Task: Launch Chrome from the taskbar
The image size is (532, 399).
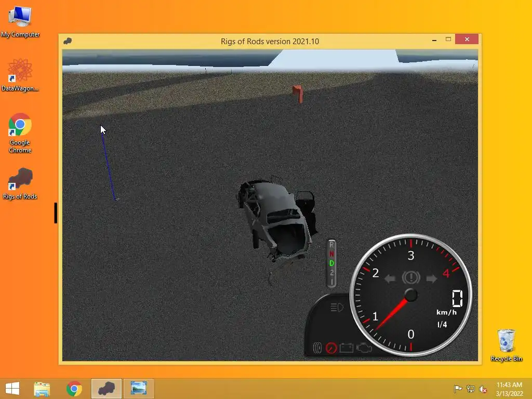Action: click(74, 389)
